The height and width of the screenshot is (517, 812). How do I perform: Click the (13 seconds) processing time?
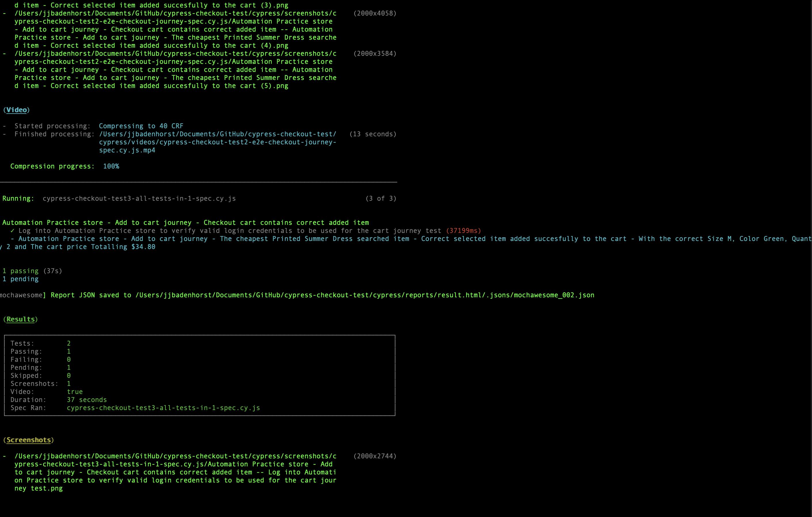373,134
